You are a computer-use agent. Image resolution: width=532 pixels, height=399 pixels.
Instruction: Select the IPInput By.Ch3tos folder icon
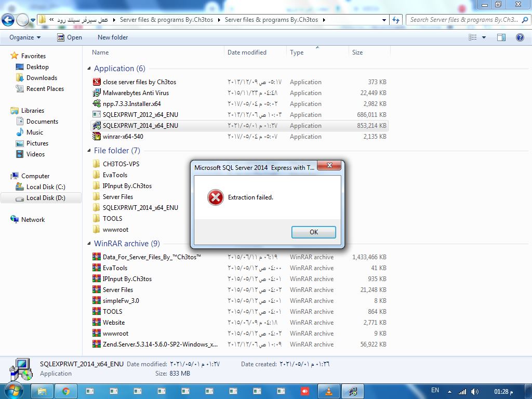(x=97, y=185)
